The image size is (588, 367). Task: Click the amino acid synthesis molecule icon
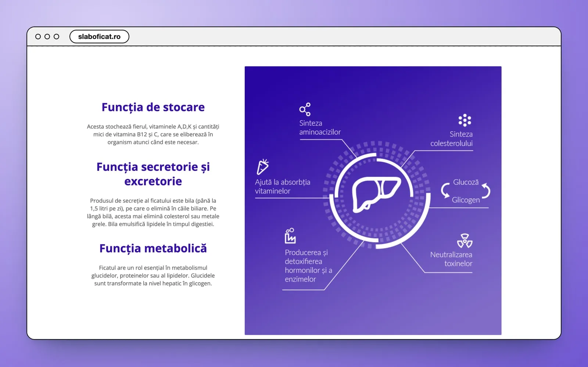point(305,109)
